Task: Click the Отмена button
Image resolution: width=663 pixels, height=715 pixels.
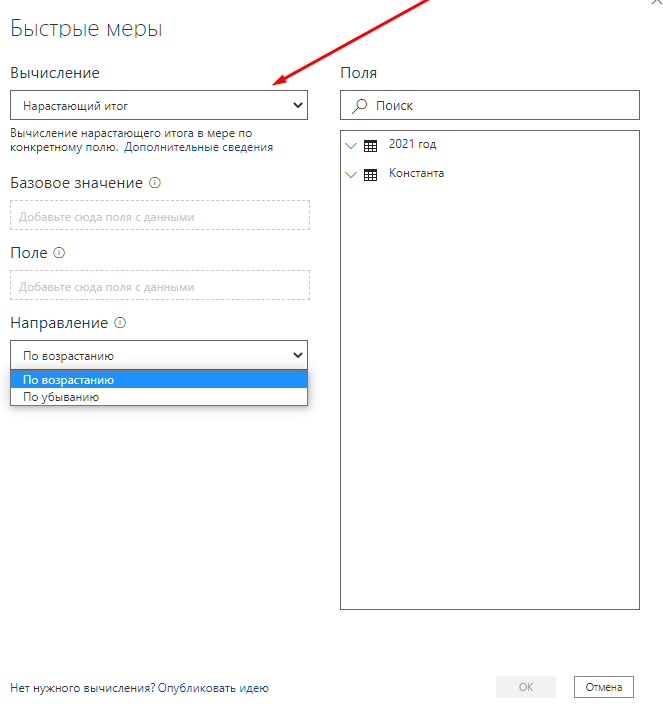Action: [604, 687]
